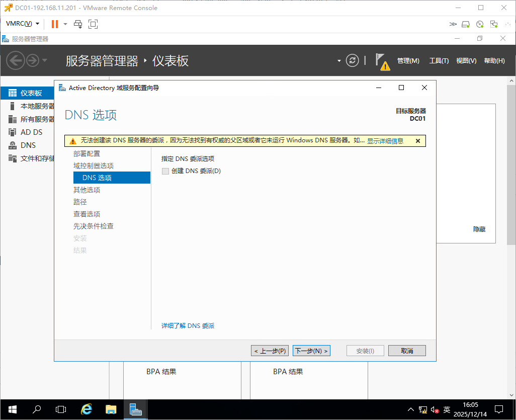
Task: Click the yellow warning triangle in the banner
Action: tap(73, 141)
